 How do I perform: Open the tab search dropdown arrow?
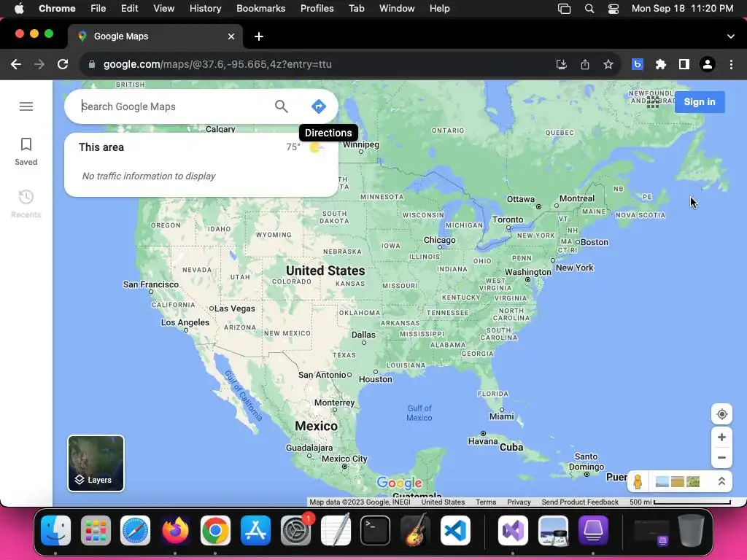pyautogui.click(x=731, y=36)
